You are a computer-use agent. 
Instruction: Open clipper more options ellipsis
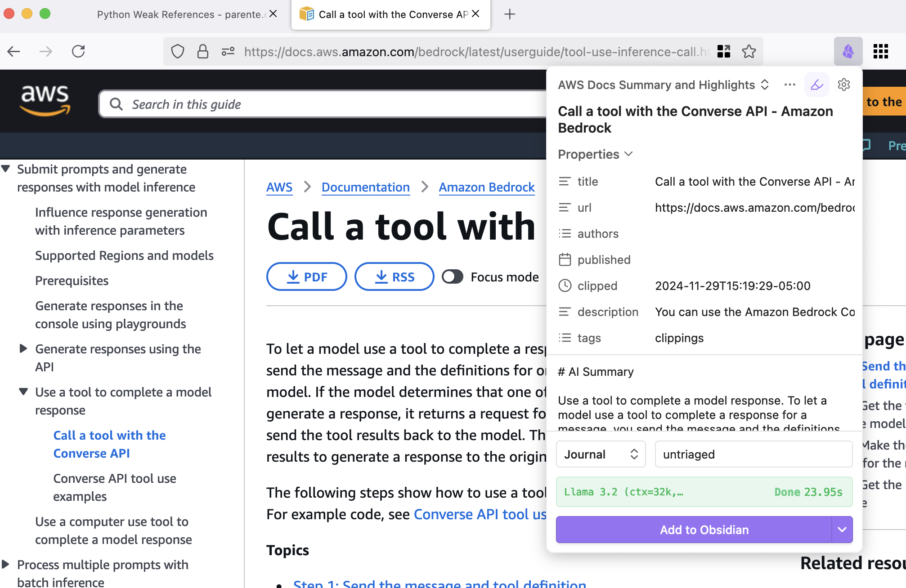click(790, 85)
